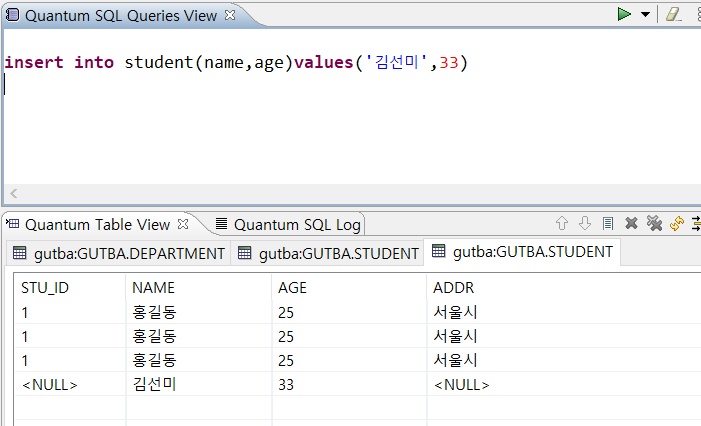Open the dropdown arrow beside the run button
The width and height of the screenshot is (701, 426).
coord(645,14)
